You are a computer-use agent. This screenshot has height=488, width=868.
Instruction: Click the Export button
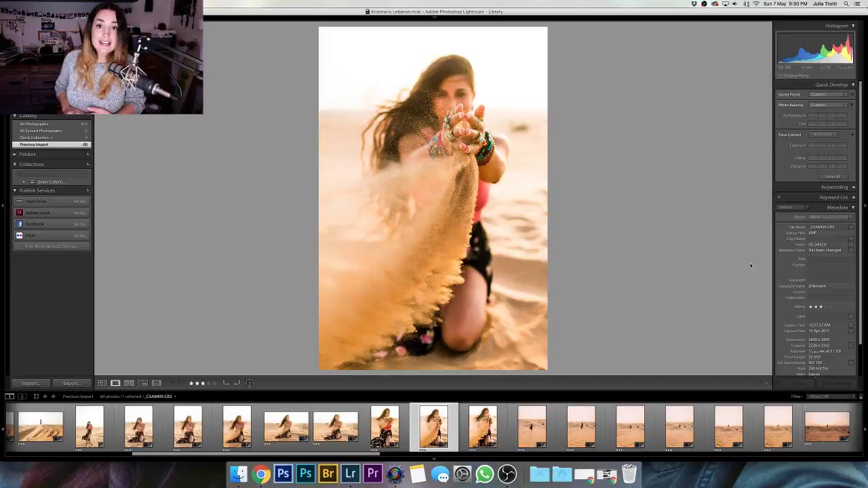tap(71, 383)
